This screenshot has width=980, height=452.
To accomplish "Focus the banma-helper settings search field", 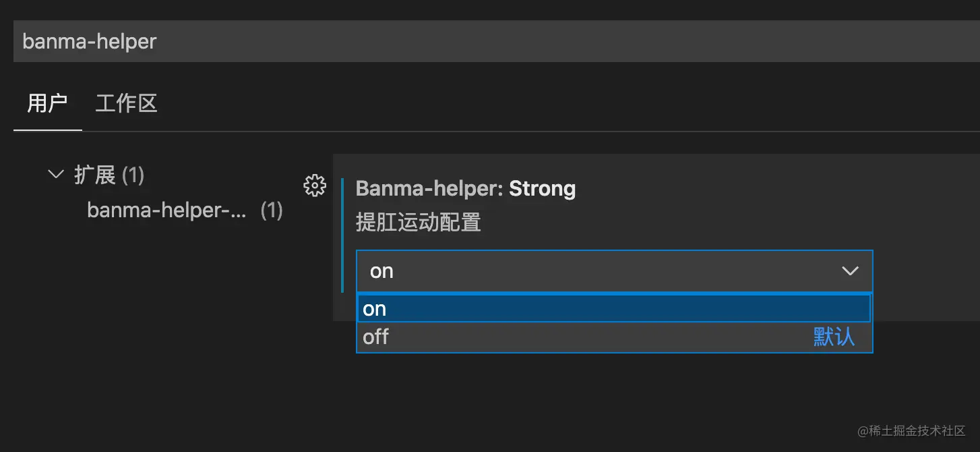I will [497, 41].
